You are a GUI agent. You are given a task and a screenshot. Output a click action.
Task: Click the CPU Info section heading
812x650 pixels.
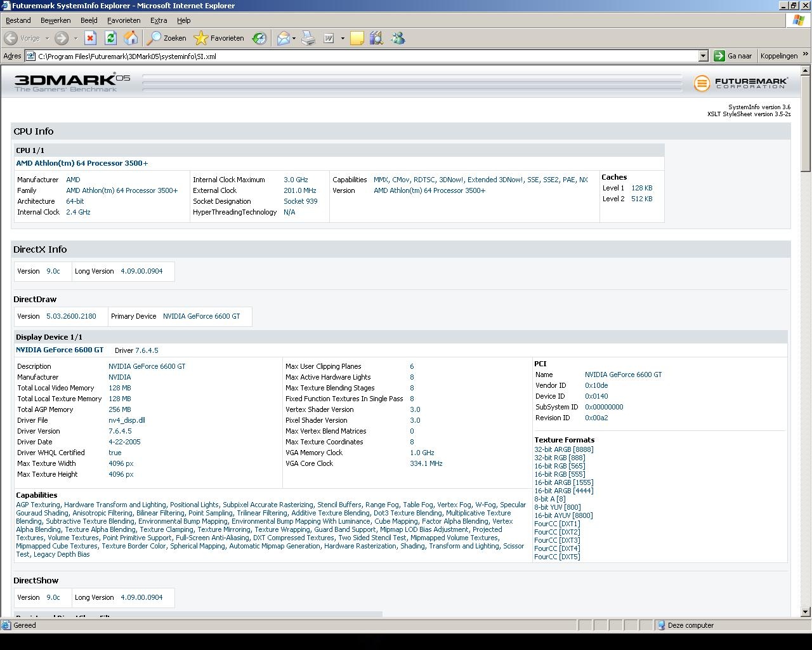[x=34, y=131]
